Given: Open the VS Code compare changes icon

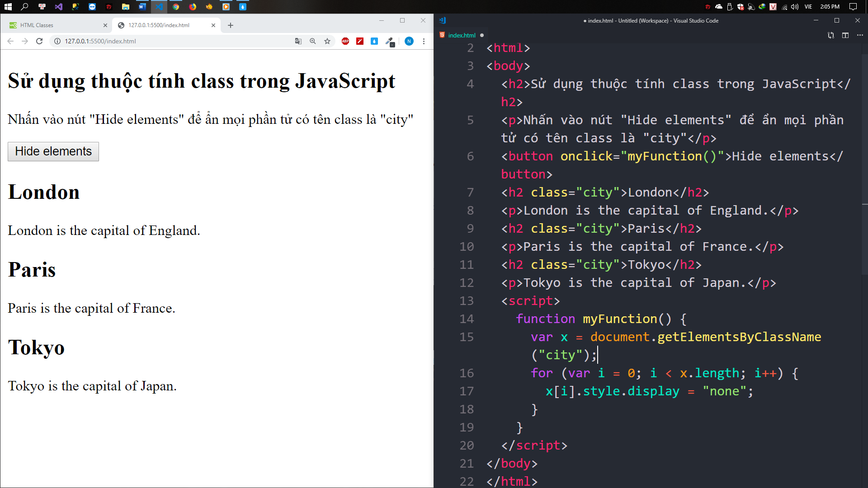Looking at the screenshot, I should (831, 35).
